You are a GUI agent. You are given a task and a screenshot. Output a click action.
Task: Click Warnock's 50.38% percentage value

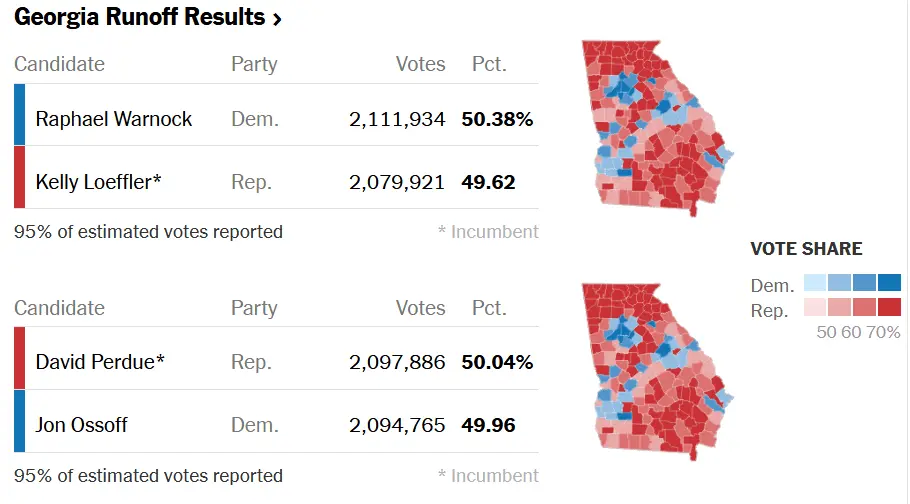pyautogui.click(x=497, y=119)
